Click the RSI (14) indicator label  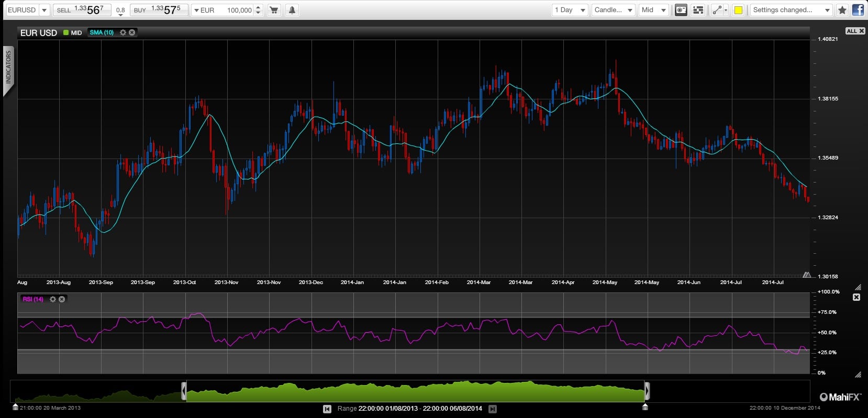click(33, 299)
